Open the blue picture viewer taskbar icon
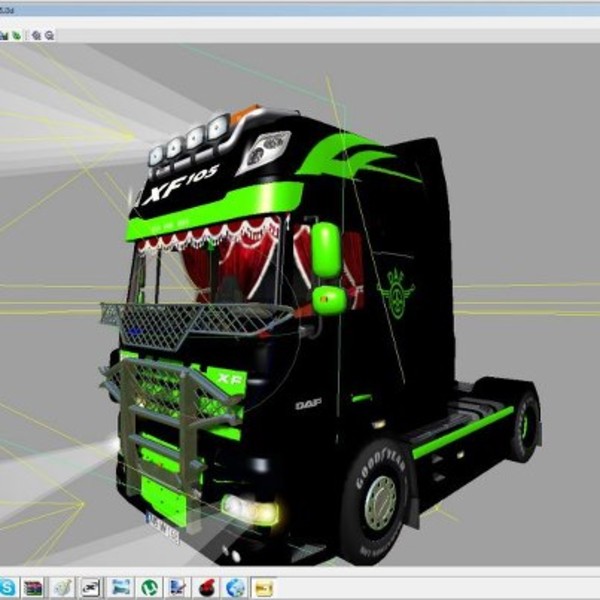 click(x=121, y=587)
